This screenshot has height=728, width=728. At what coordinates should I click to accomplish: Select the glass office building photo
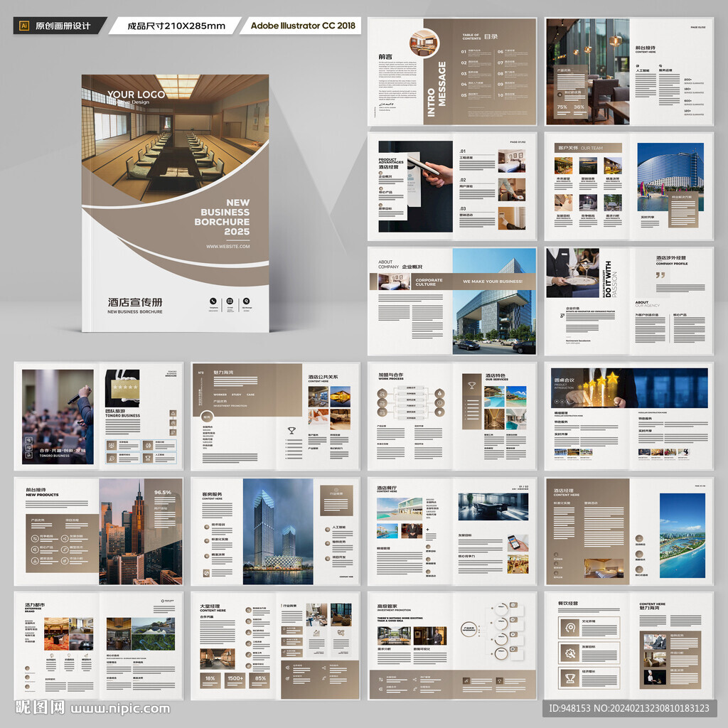point(494,301)
